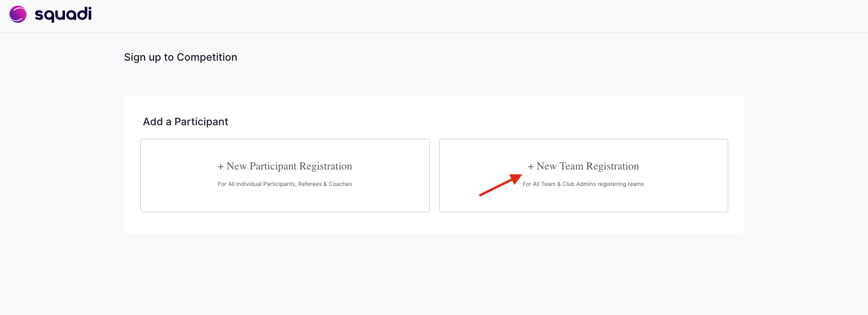This screenshot has height=315, width=868.
Task: Open New Participant Registration
Action: [x=285, y=176]
